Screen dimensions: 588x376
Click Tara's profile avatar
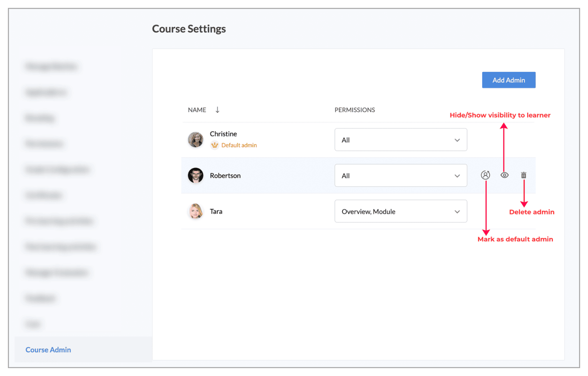pyautogui.click(x=196, y=211)
